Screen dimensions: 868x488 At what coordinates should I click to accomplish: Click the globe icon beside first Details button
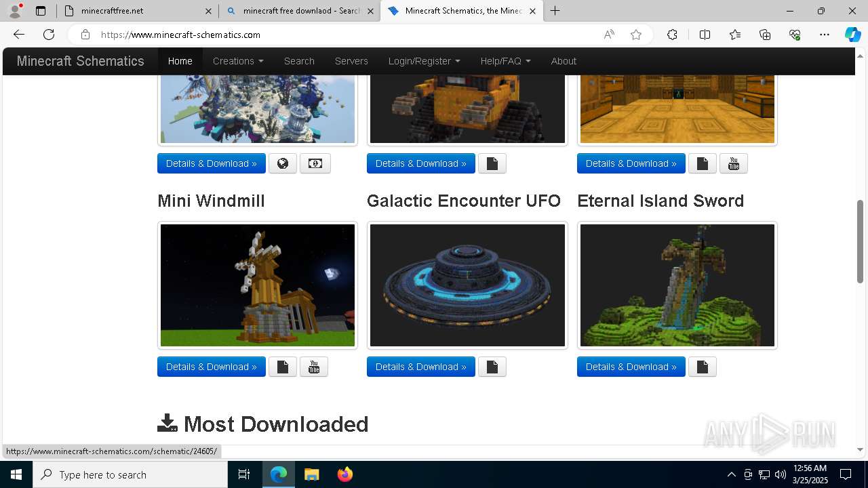click(283, 163)
